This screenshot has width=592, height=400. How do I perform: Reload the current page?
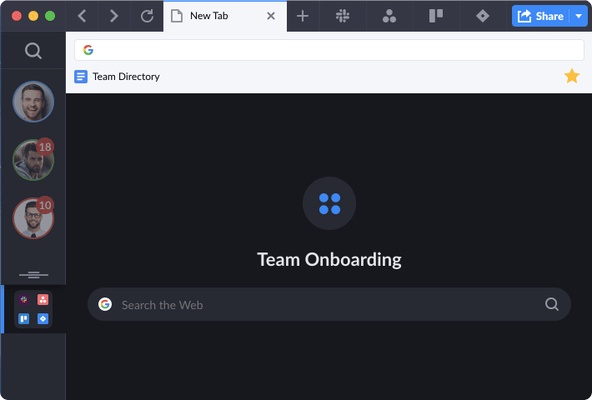(146, 16)
